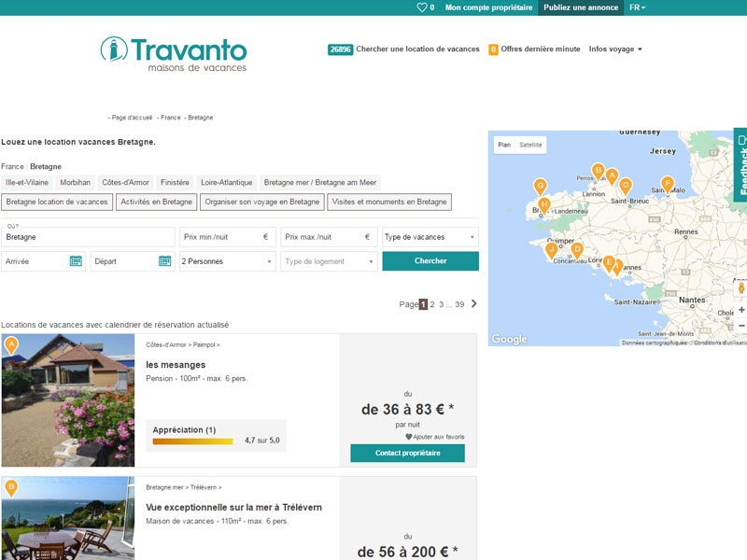
Task: Click map marker J near Quimper
Action: (x=552, y=250)
